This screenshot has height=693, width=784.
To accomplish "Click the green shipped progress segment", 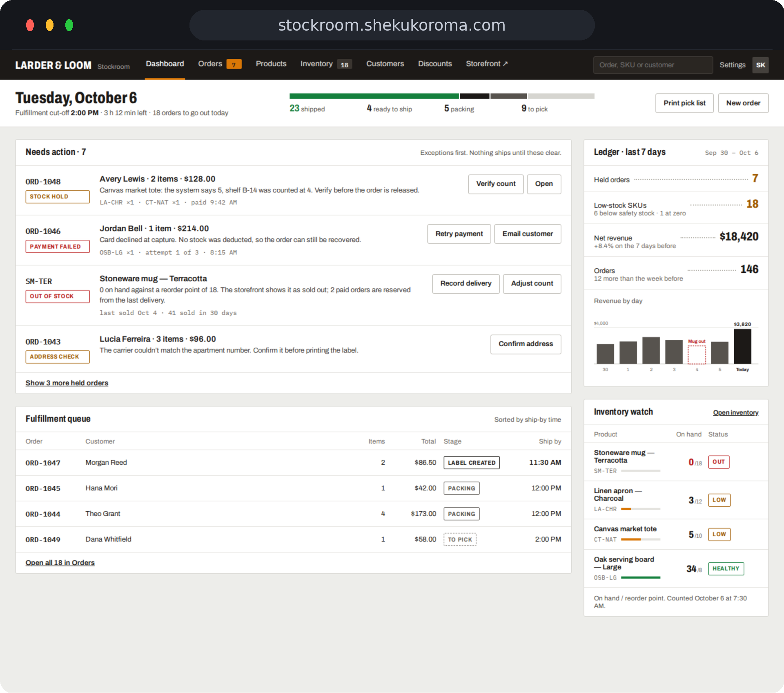I will (x=374, y=96).
